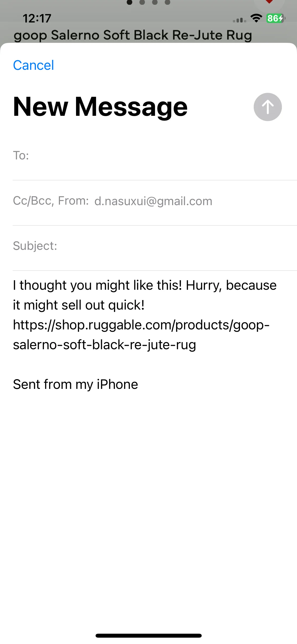Cancel the new message
The height and width of the screenshot is (644, 297).
tap(34, 65)
